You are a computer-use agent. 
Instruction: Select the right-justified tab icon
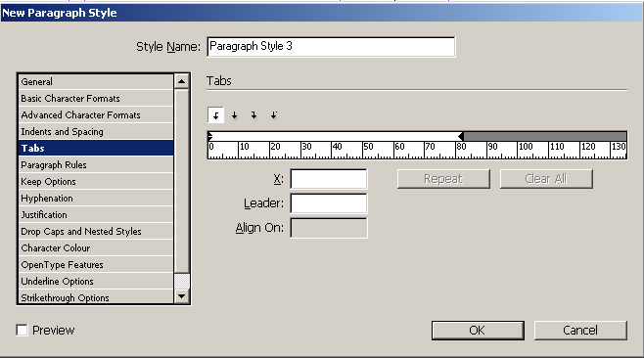coord(253,115)
